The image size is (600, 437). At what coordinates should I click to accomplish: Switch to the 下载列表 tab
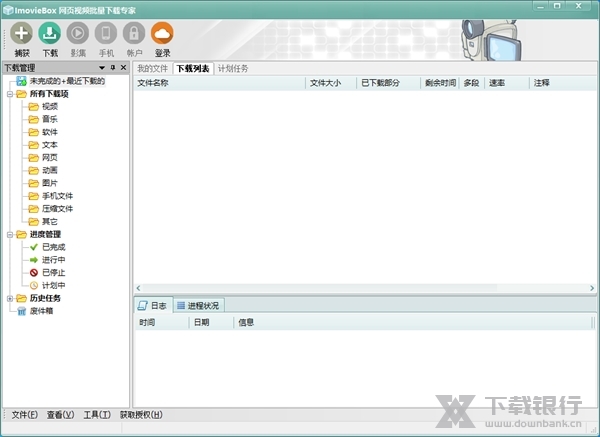tap(193, 68)
